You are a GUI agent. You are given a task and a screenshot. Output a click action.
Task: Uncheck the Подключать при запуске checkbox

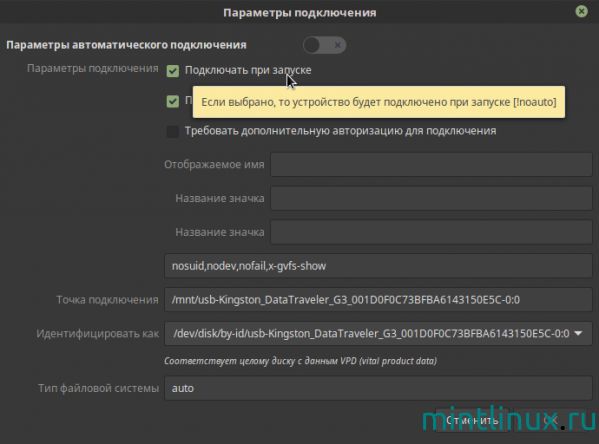tap(173, 71)
